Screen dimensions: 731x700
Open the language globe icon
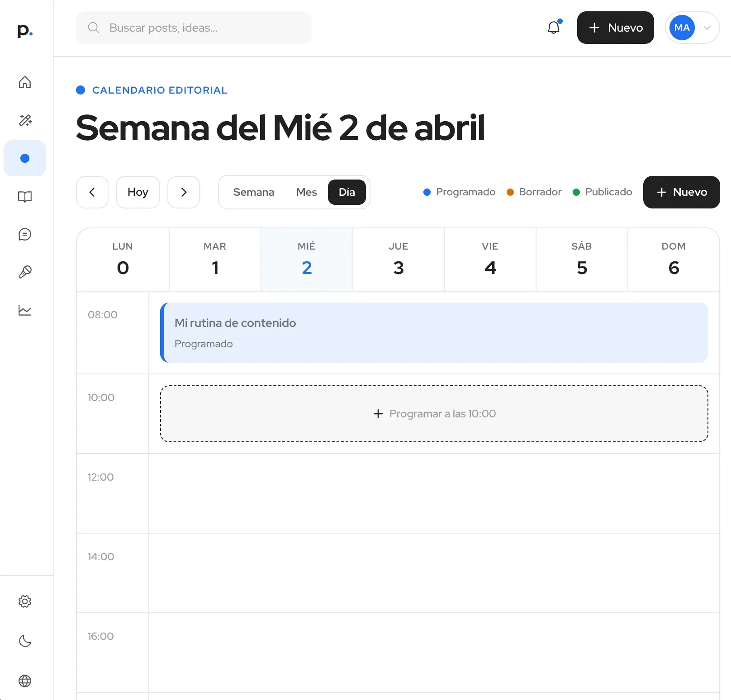pyautogui.click(x=25, y=681)
